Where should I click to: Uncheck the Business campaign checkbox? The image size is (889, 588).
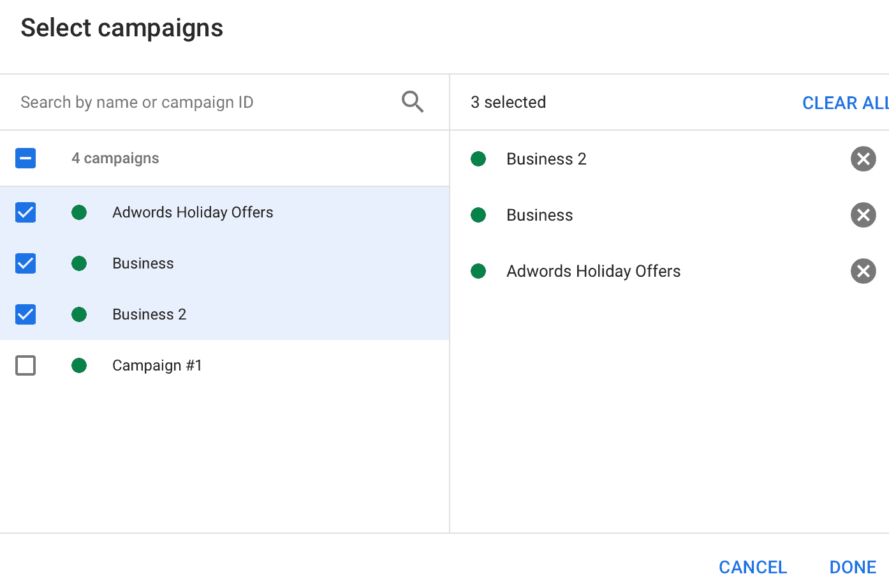[x=26, y=263]
